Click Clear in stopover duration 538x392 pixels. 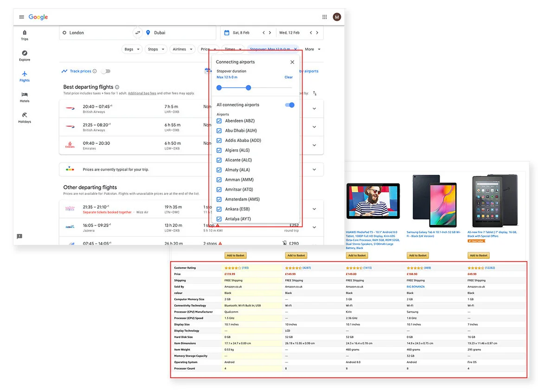288,77
